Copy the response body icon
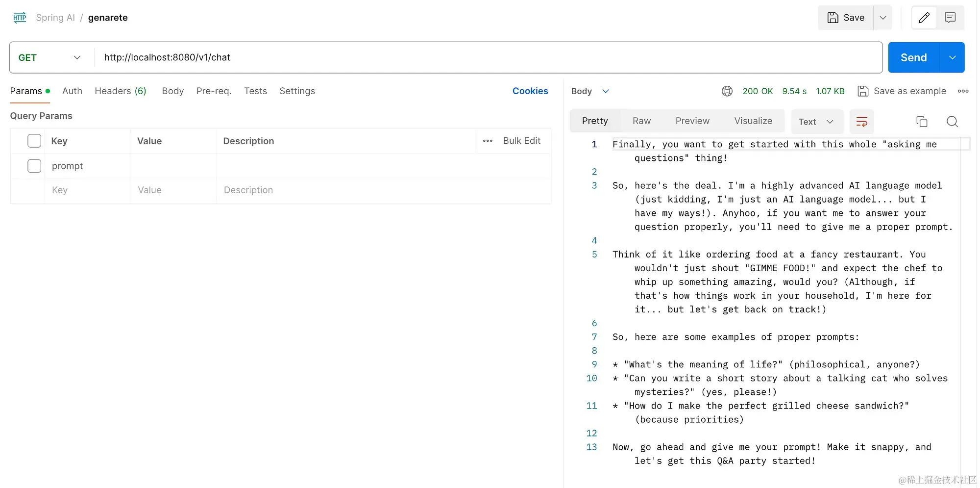 (922, 122)
